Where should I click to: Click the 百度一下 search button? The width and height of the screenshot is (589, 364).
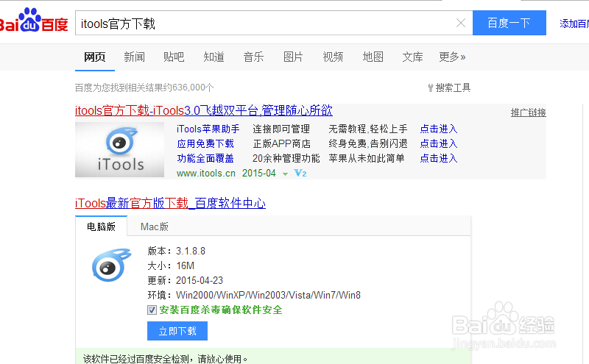coord(509,23)
